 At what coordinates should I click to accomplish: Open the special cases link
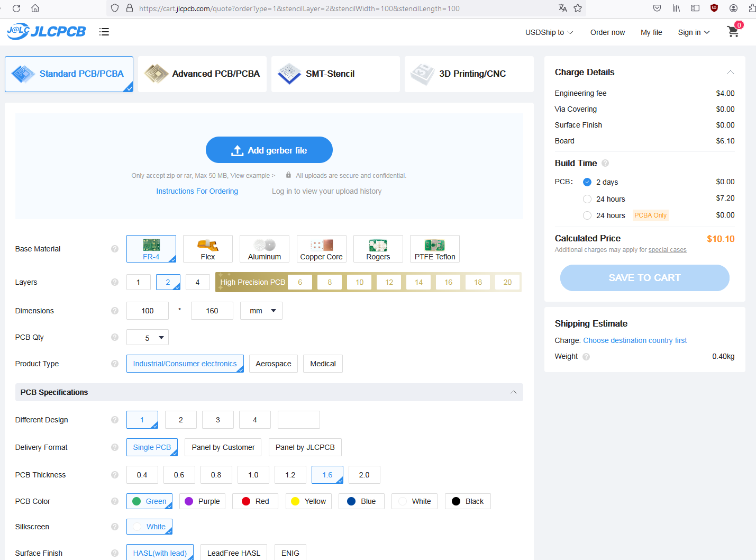click(x=667, y=250)
